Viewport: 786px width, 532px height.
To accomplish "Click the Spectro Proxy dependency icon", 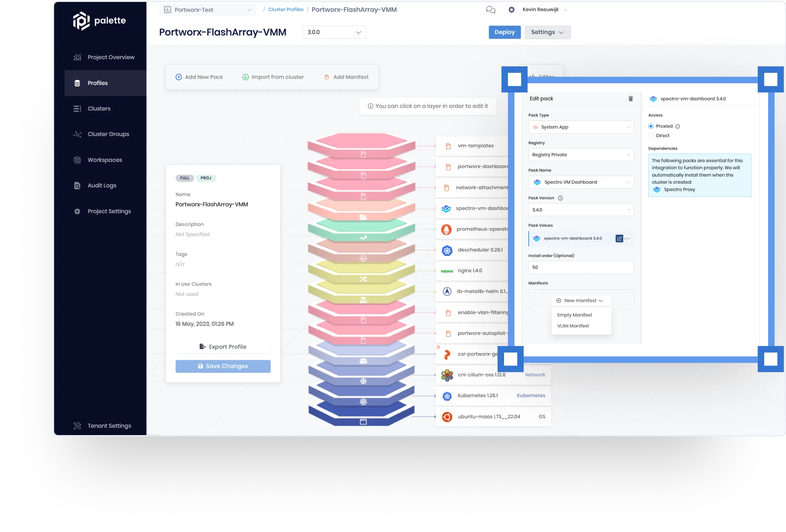I will click(657, 189).
